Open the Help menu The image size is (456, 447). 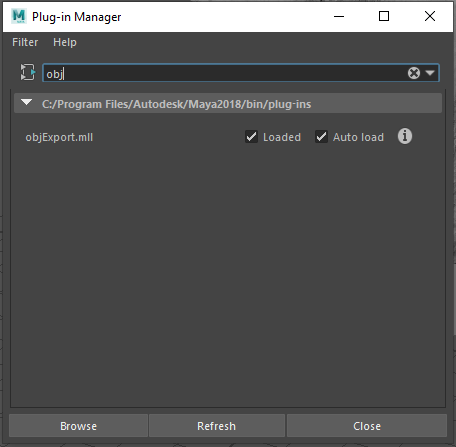[x=65, y=42]
